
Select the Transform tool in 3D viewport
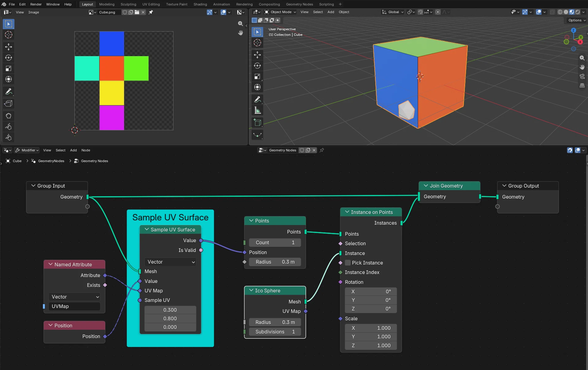click(x=257, y=87)
